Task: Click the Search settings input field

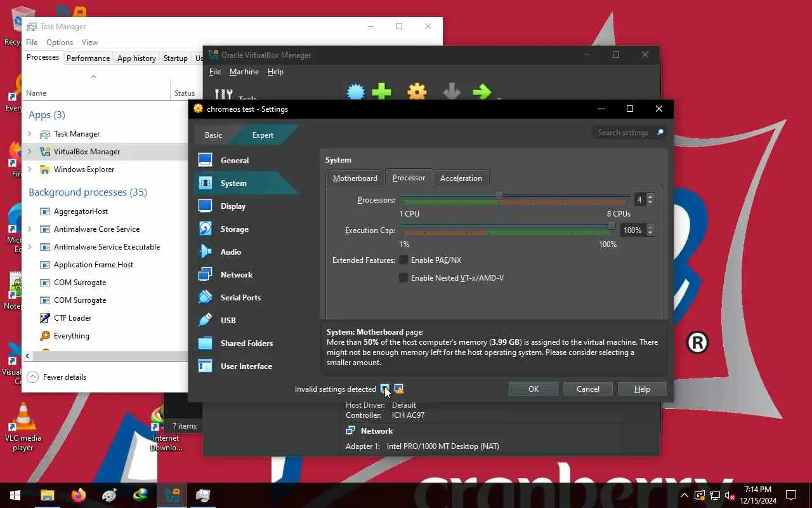Action: (628, 132)
